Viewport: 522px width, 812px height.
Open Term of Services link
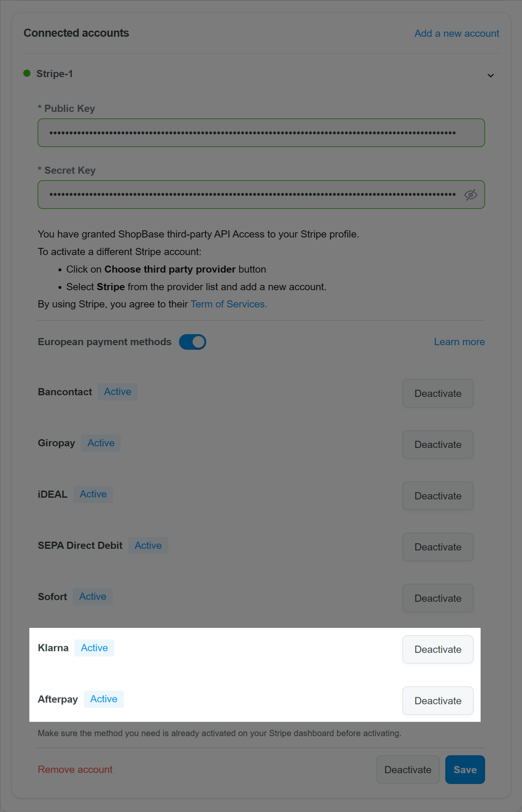click(x=229, y=304)
